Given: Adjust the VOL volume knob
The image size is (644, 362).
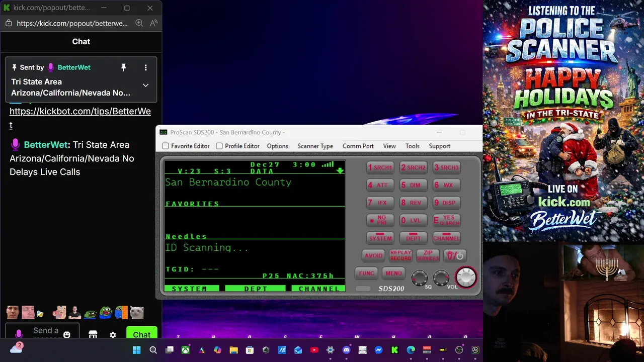Looking at the screenshot, I should (x=441, y=278).
